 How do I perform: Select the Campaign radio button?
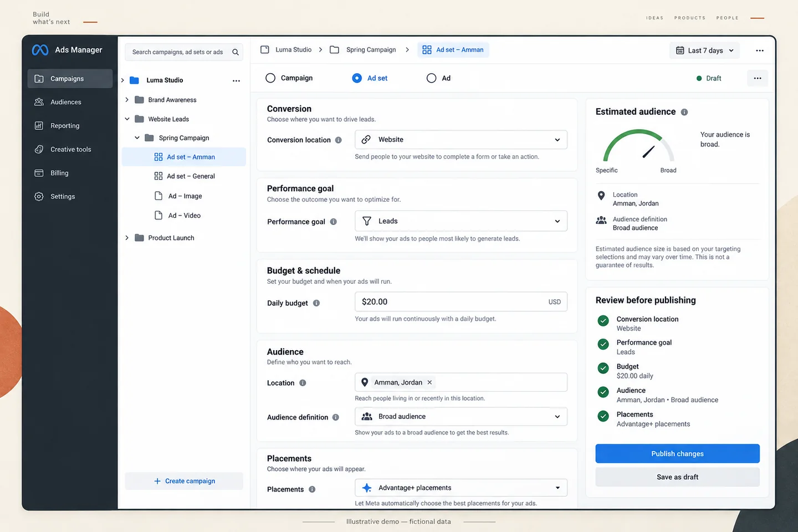(270, 78)
